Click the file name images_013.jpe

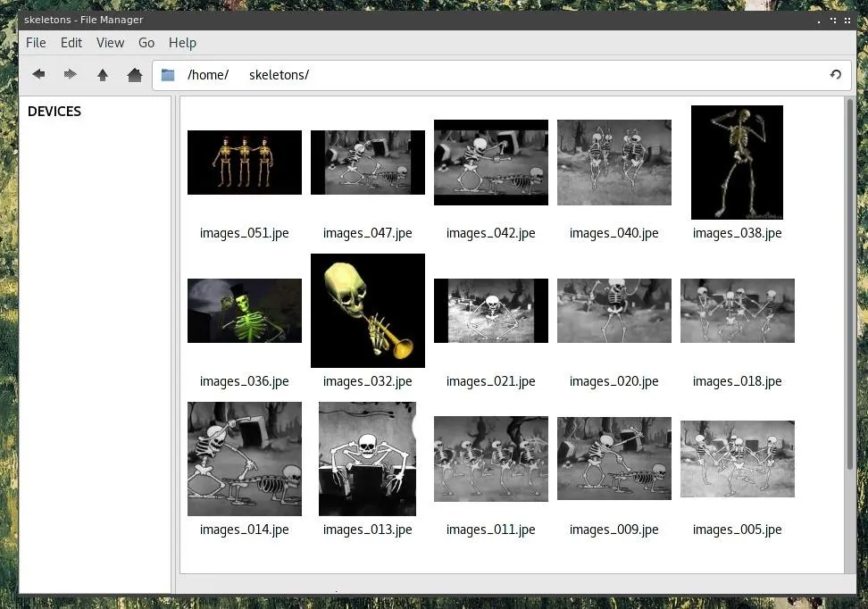(368, 530)
